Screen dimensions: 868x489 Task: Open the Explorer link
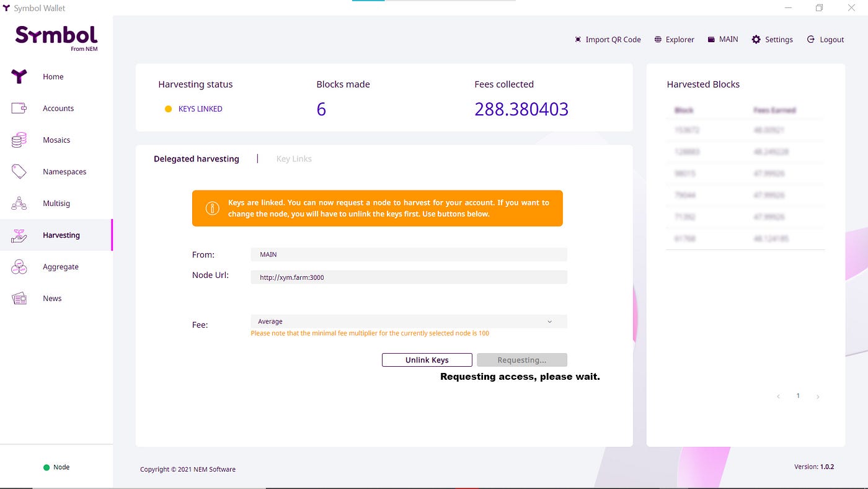[680, 39]
